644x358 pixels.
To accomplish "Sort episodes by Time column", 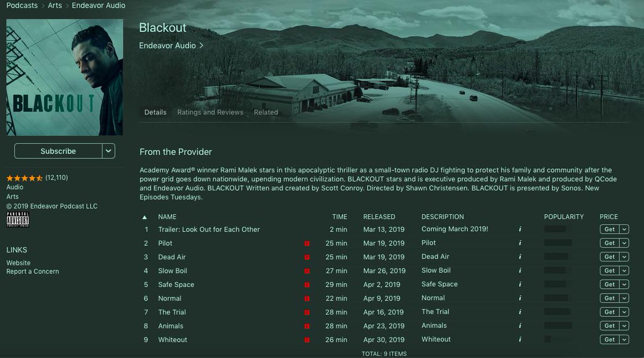I will (340, 217).
